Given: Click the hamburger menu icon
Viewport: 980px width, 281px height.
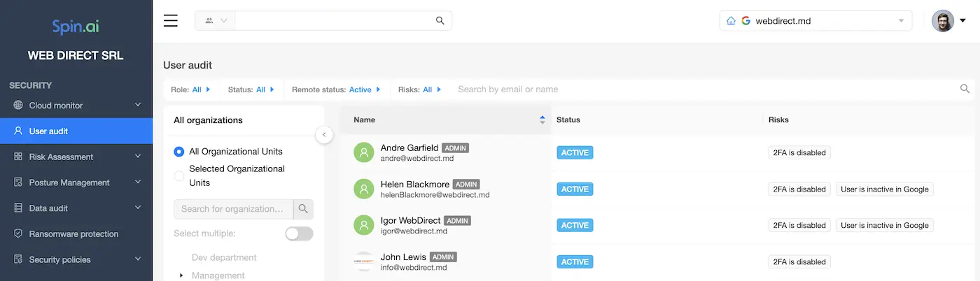Looking at the screenshot, I should 171,20.
